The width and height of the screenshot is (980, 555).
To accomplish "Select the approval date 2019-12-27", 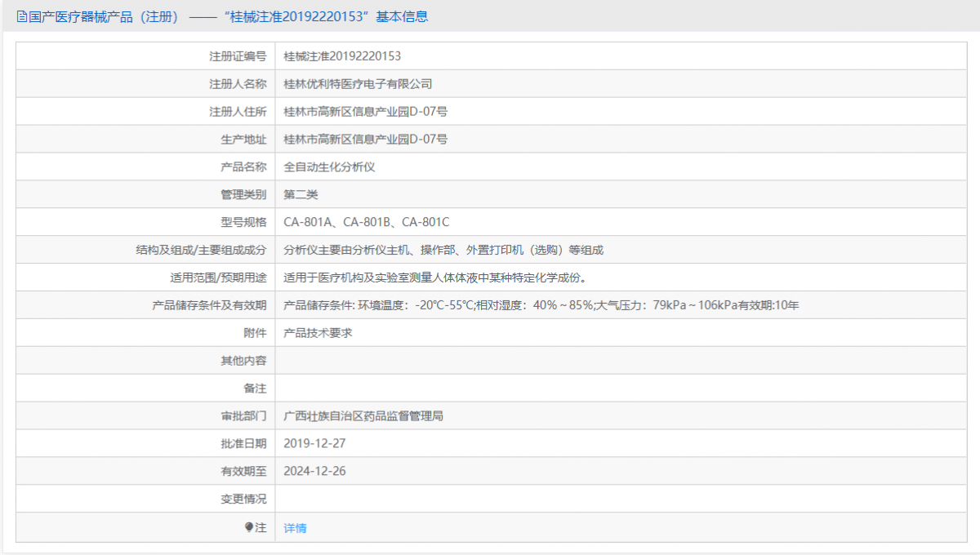I will [x=315, y=444].
